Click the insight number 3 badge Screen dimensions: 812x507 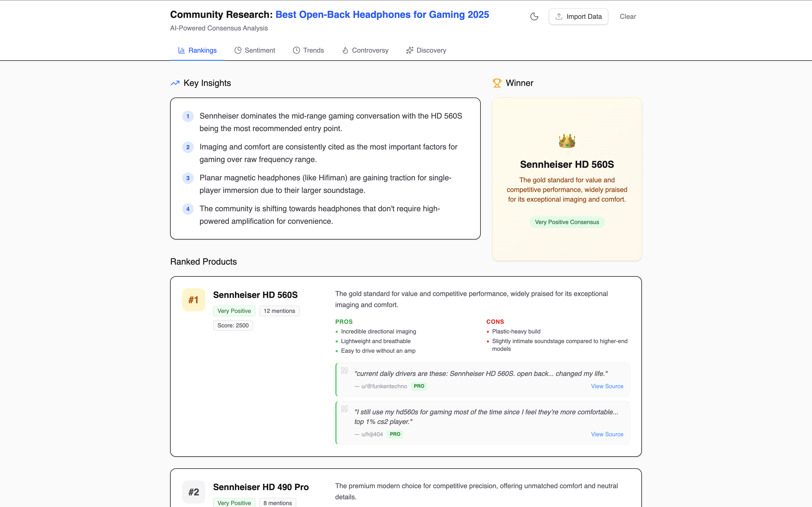(x=188, y=178)
